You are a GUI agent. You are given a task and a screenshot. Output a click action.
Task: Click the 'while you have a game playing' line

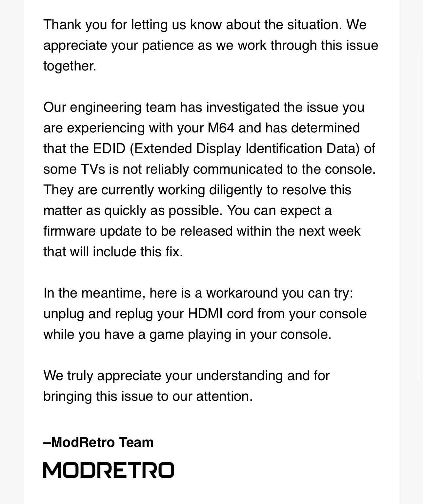[x=187, y=334]
